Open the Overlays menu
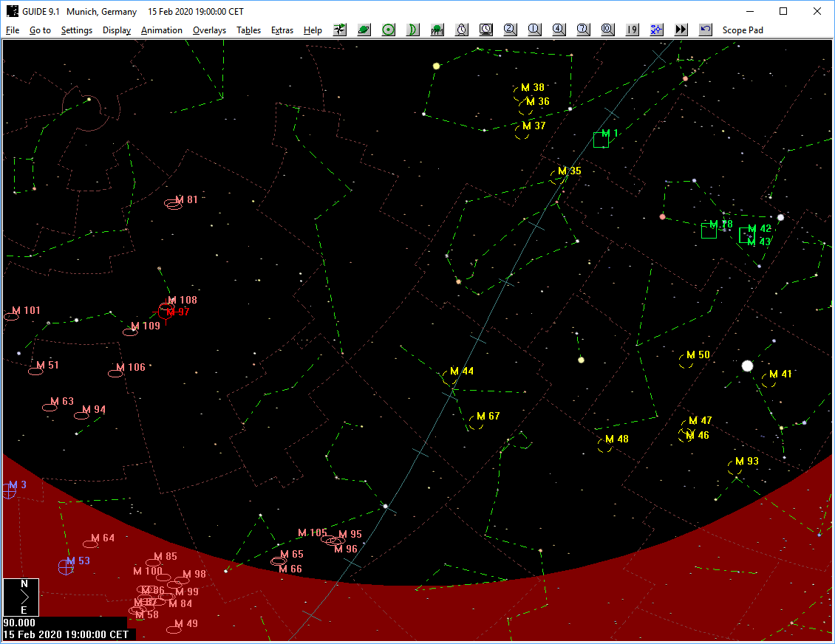Image resolution: width=835 pixels, height=644 pixels. pyautogui.click(x=209, y=30)
